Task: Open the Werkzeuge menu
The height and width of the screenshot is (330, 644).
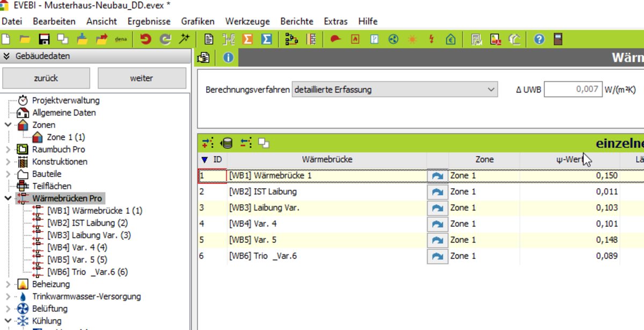Action: tap(247, 21)
